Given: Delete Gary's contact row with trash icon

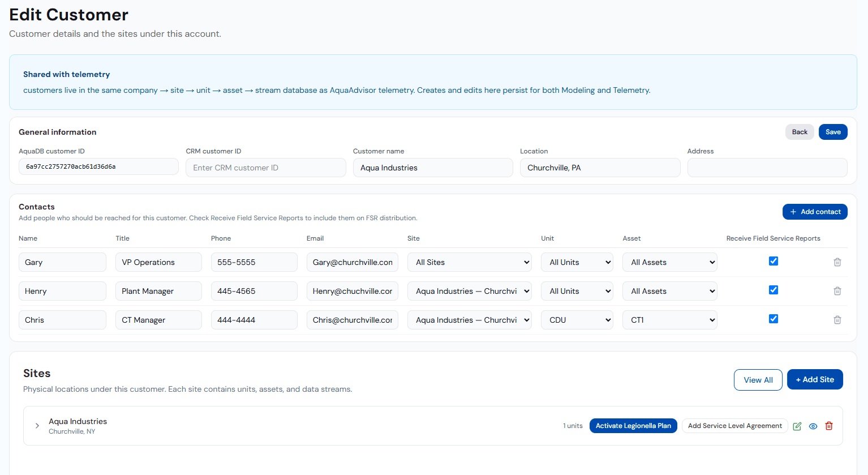Looking at the screenshot, I should 837,262.
